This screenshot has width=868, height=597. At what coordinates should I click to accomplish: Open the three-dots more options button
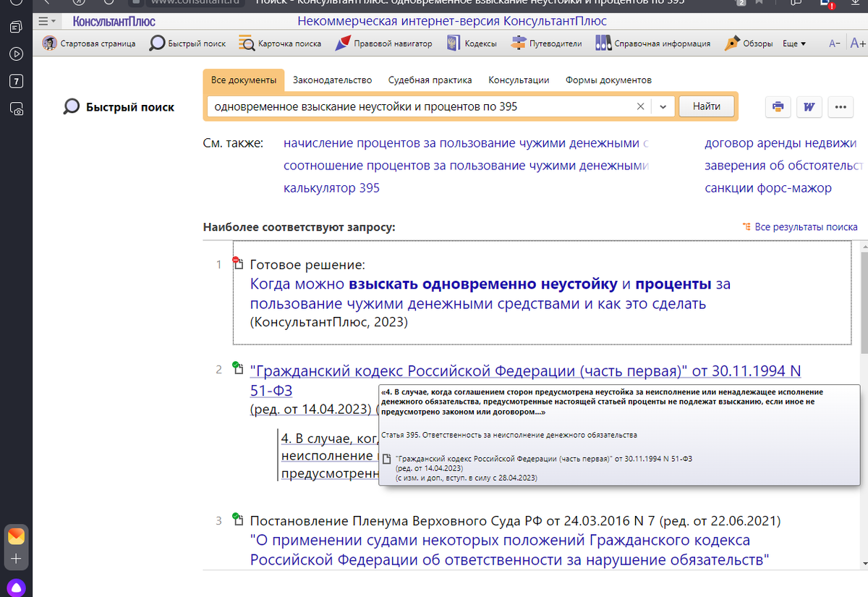840,107
